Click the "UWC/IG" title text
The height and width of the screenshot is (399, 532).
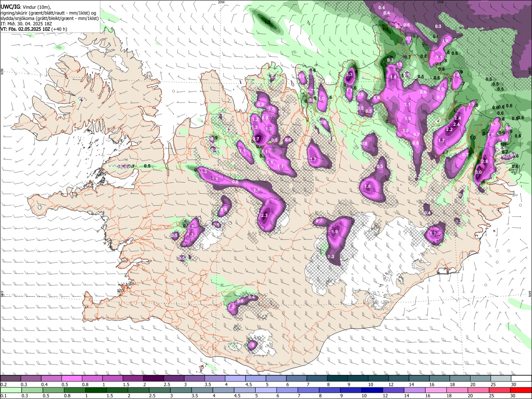pos(10,7)
